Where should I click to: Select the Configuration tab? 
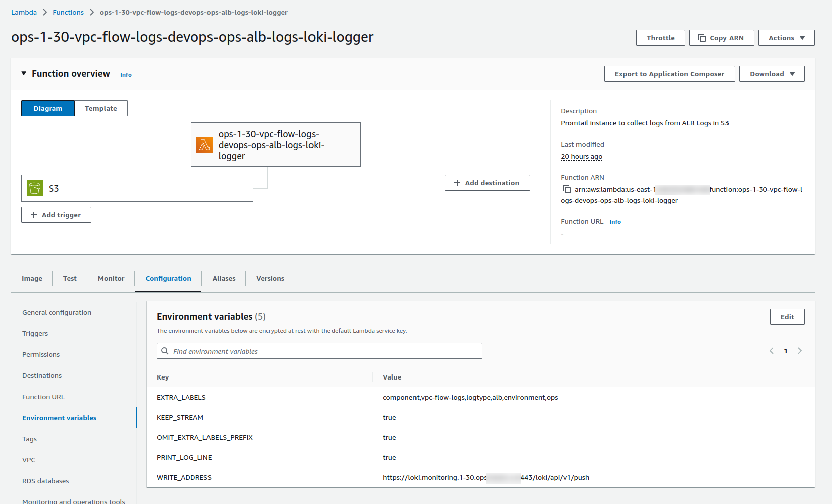click(168, 278)
